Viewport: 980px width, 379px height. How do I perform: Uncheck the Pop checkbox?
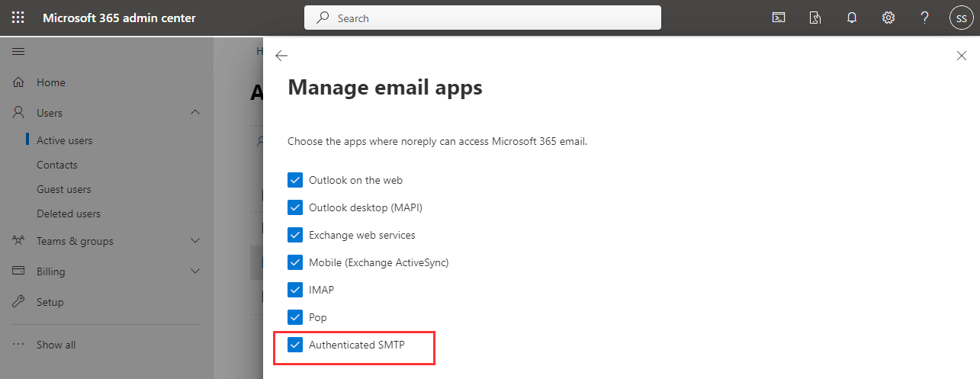point(295,317)
